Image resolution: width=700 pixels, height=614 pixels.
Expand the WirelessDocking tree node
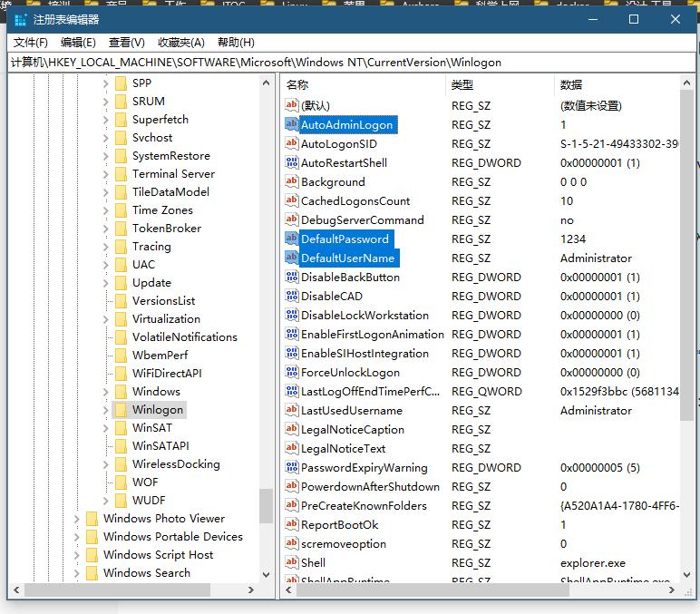(106, 464)
